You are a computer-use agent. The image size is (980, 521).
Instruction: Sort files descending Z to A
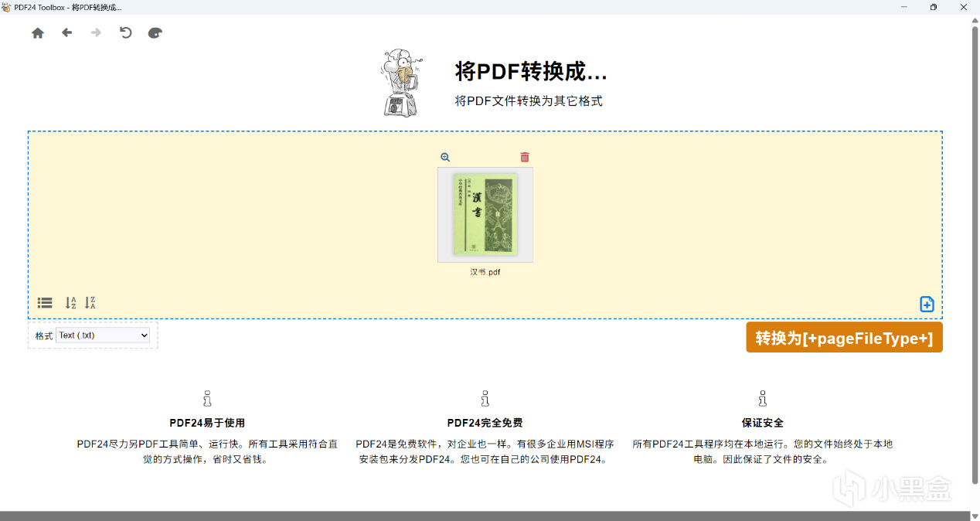pos(90,303)
